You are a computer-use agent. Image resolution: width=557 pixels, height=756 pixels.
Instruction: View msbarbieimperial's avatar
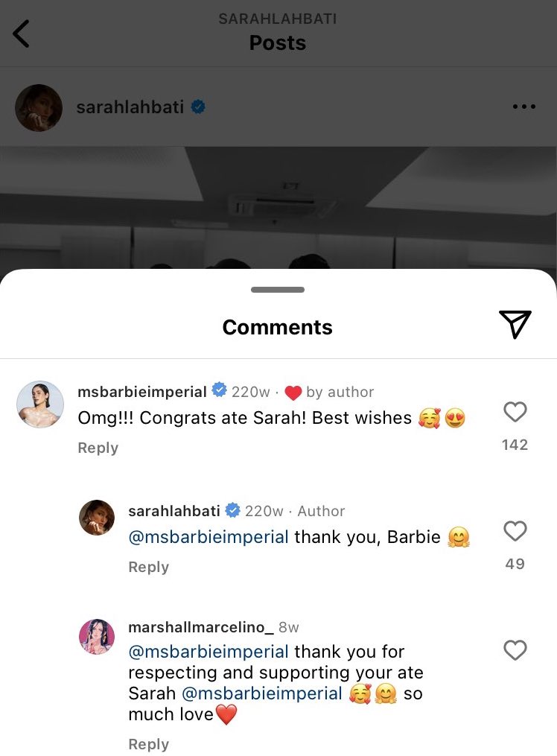click(x=39, y=404)
